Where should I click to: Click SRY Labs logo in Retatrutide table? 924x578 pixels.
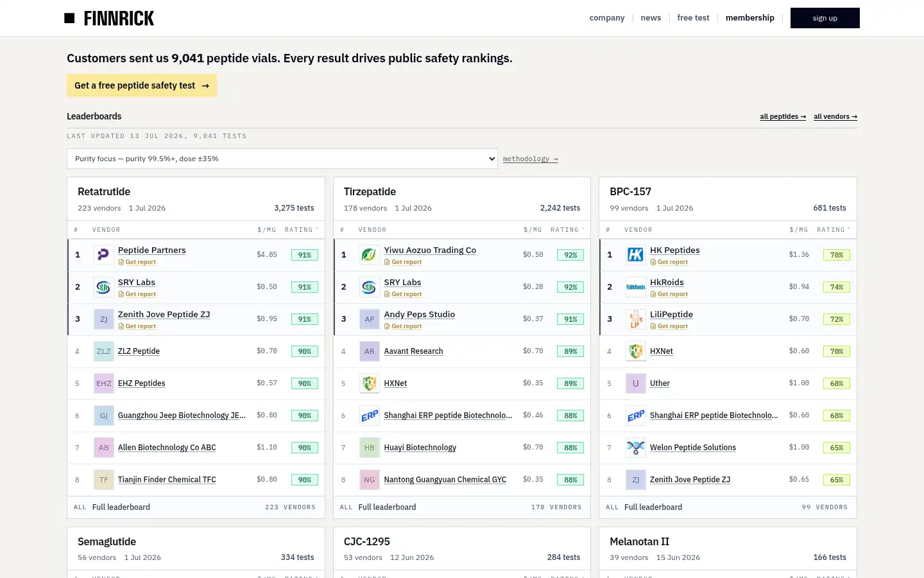pyautogui.click(x=103, y=287)
